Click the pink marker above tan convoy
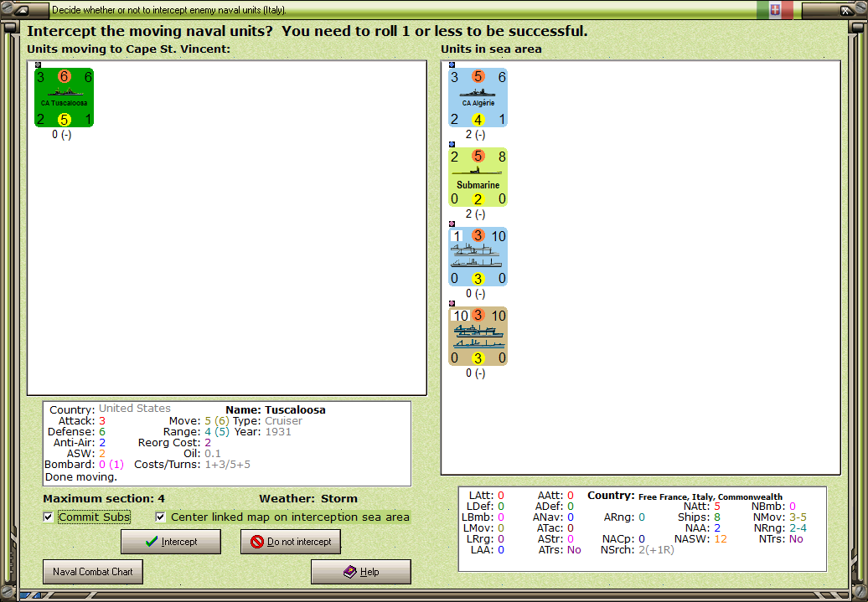The image size is (868, 602). click(x=452, y=304)
